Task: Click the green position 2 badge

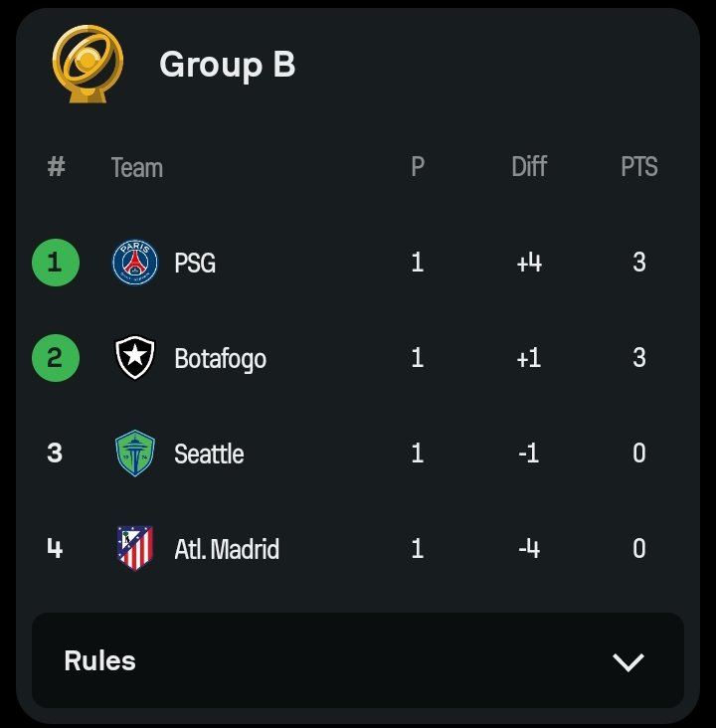Action: coord(56,358)
